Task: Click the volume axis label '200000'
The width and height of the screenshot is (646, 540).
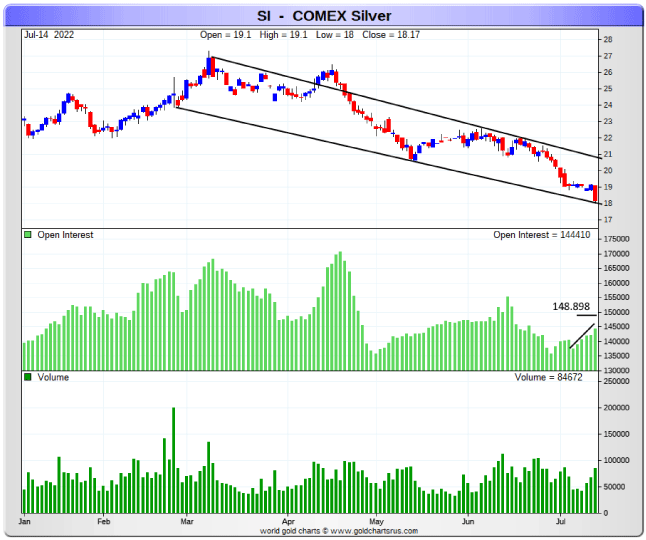Action: (616, 408)
